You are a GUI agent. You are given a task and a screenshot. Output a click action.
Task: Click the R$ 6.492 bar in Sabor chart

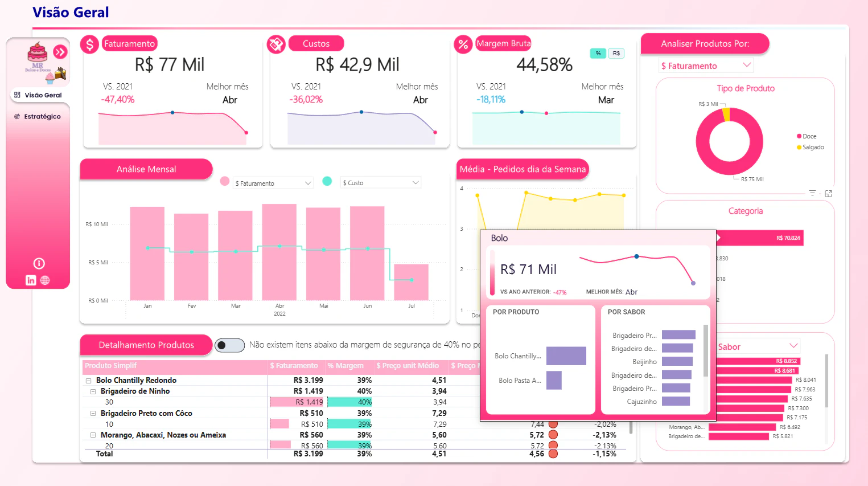click(x=742, y=427)
